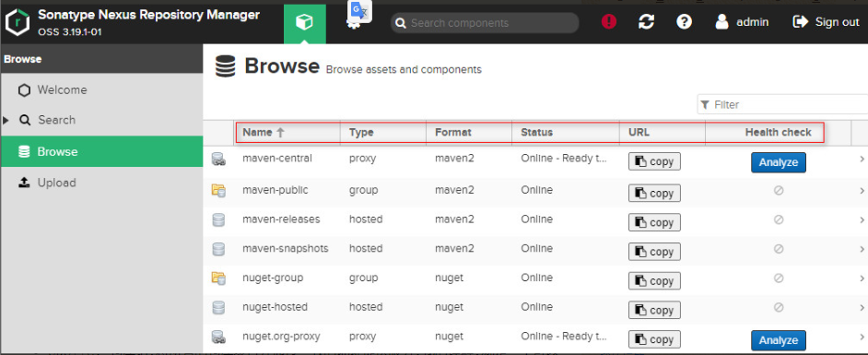
Task: Click the disabled health icon for nuget-hosted
Action: [779, 307]
